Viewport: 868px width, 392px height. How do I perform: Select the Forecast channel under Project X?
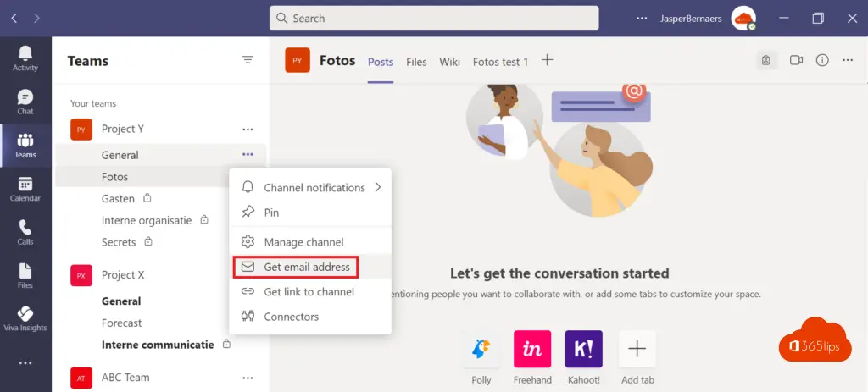122,323
